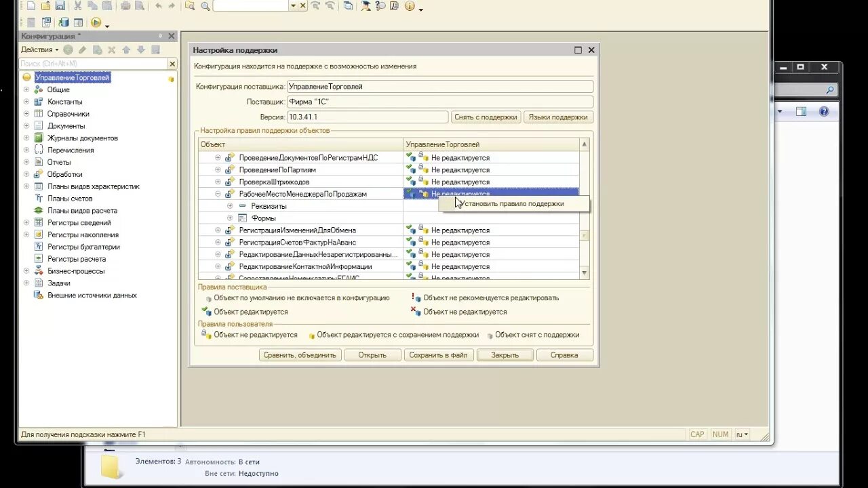The image size is (868, 488).
Task: Close the Конфигурация side panel
Action: tap(172, 36)
